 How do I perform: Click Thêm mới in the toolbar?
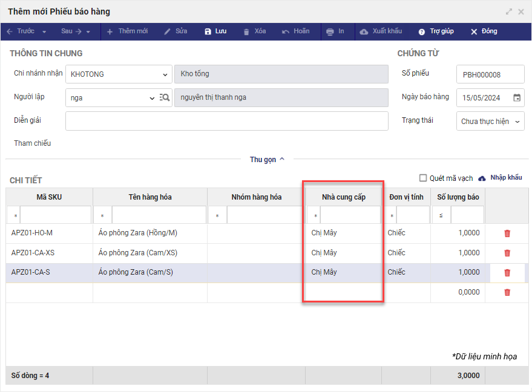pyautogui.click(x=127, y=31)
